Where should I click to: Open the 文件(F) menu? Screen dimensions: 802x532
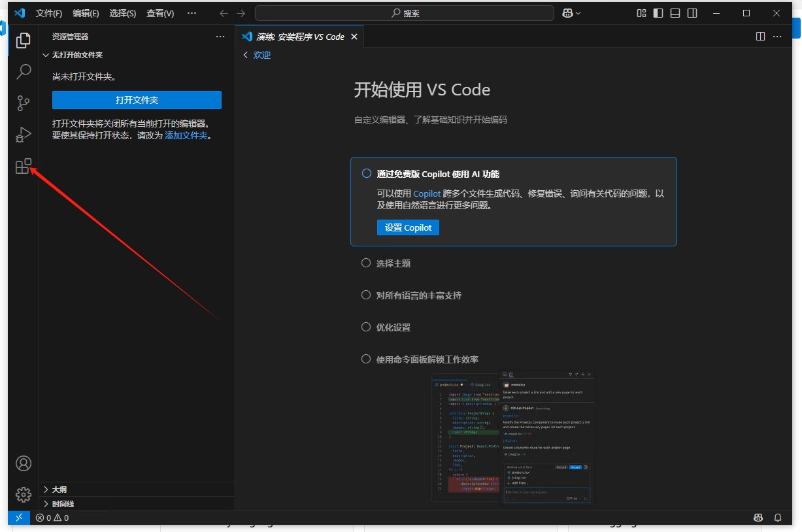pyautogui.click(x=49, y=13)
